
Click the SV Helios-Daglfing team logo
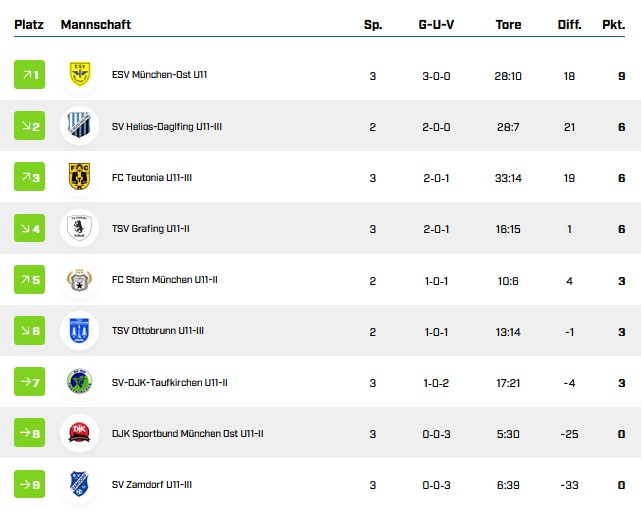[x=79, y=126]
